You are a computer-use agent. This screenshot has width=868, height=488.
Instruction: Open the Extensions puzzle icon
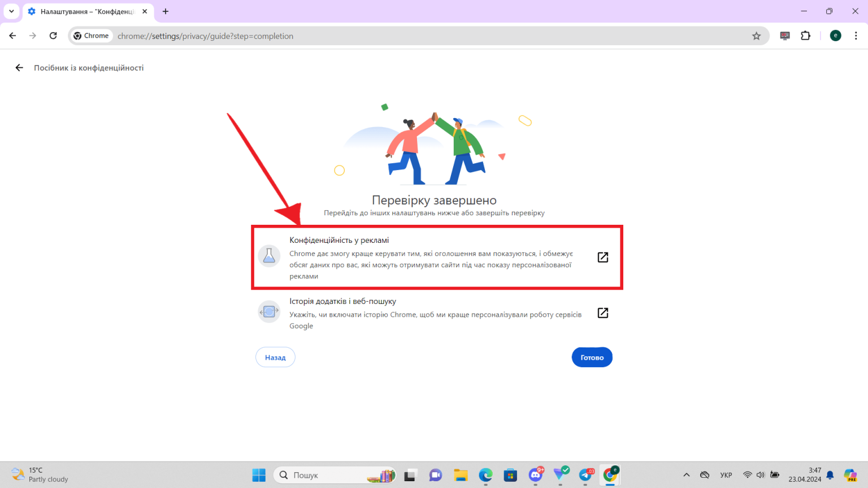[805, 35]
